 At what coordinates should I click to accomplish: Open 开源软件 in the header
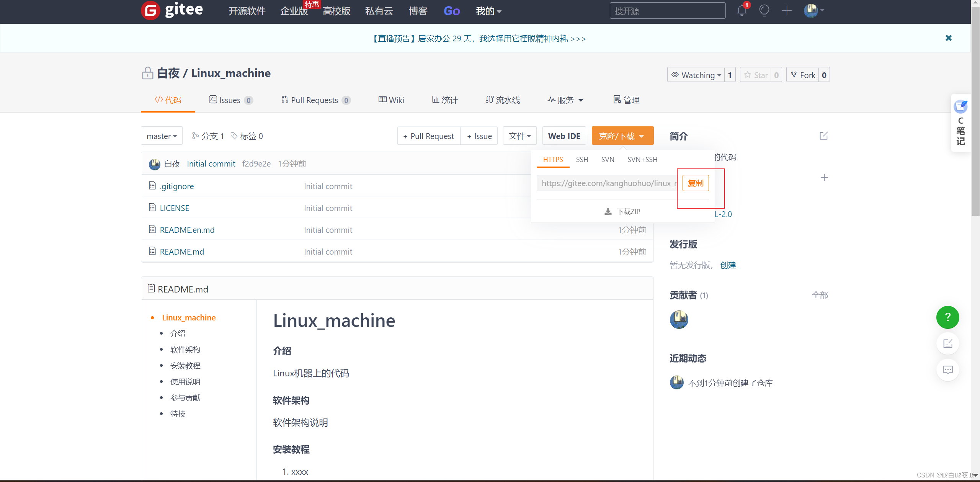point(247,11)
